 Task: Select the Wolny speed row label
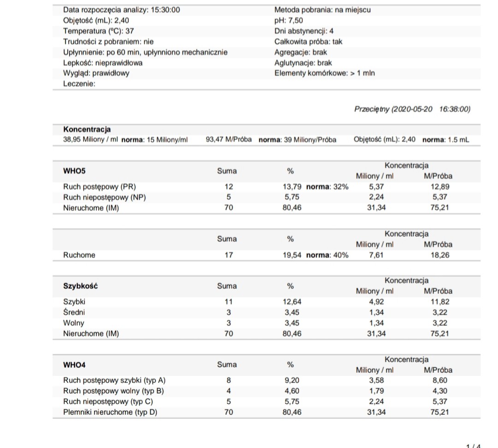point(74,323)
